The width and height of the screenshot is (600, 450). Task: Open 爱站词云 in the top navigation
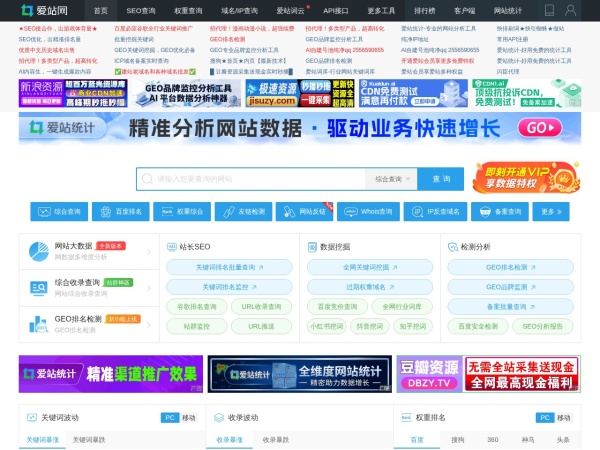pyautogui.click(x=290, y=11)
